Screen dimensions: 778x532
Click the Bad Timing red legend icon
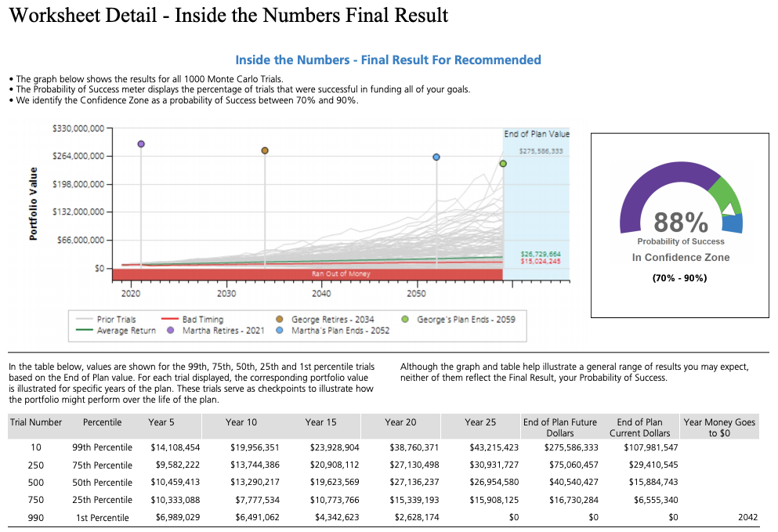pyautogui.click(x=169, y=320)
